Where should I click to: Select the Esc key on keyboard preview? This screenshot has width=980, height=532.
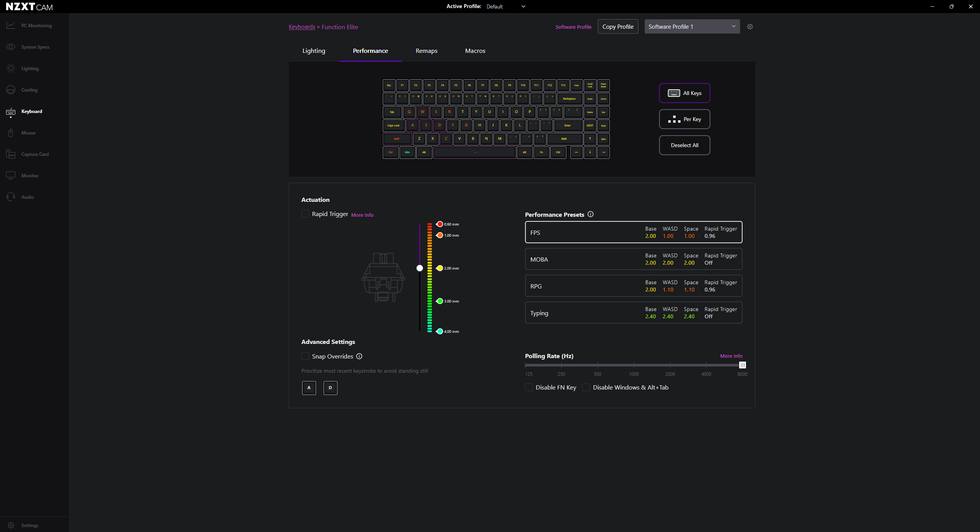(x=389, y=85)
